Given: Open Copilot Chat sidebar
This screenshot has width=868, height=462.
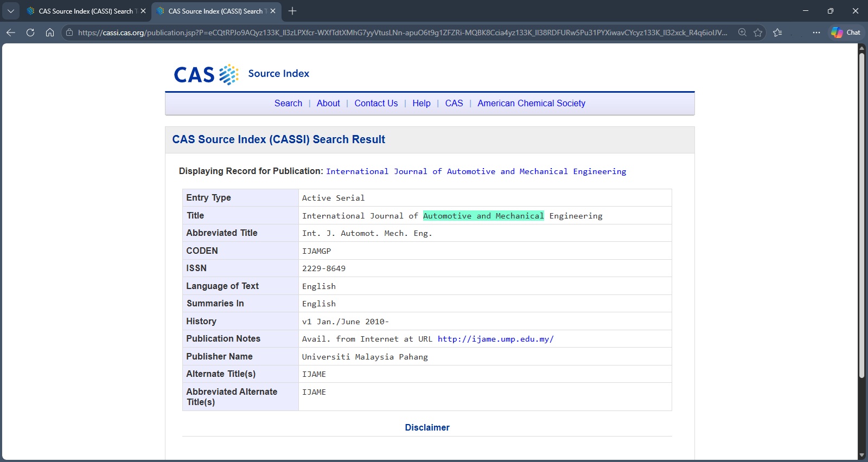Looking at the screenshot, I should [846, 33].
